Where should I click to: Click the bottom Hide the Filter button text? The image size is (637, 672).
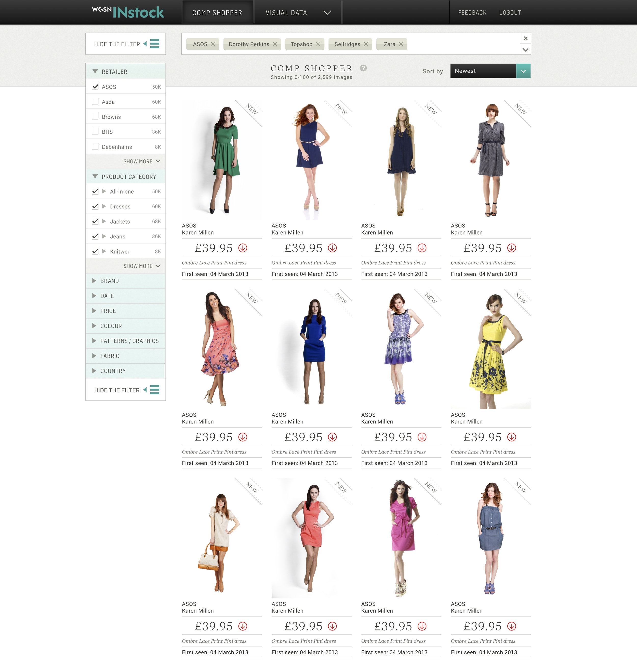click(x=117, y=390)
